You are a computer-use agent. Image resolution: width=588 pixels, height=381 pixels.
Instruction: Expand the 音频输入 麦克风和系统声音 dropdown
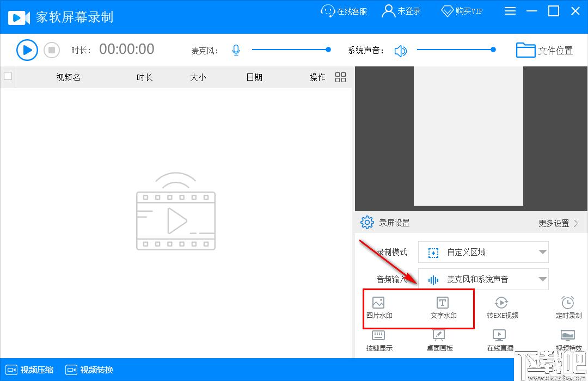[x=483, y=279]
